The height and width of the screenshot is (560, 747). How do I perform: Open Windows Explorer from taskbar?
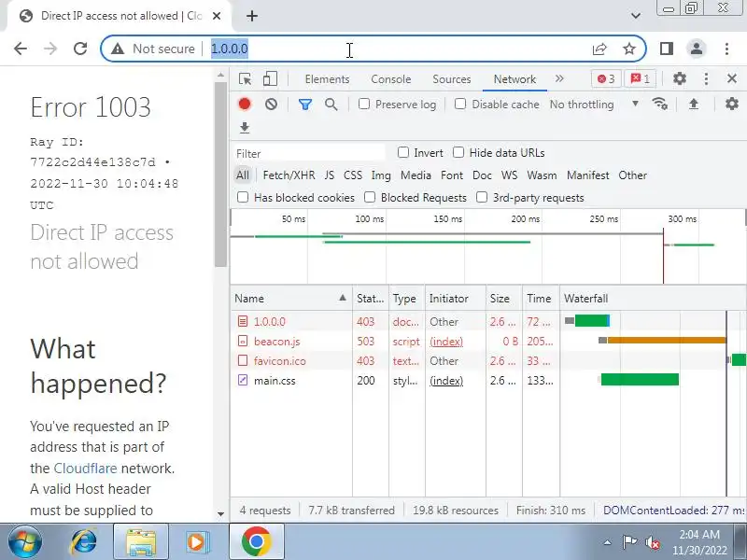(x=141, y=542)
